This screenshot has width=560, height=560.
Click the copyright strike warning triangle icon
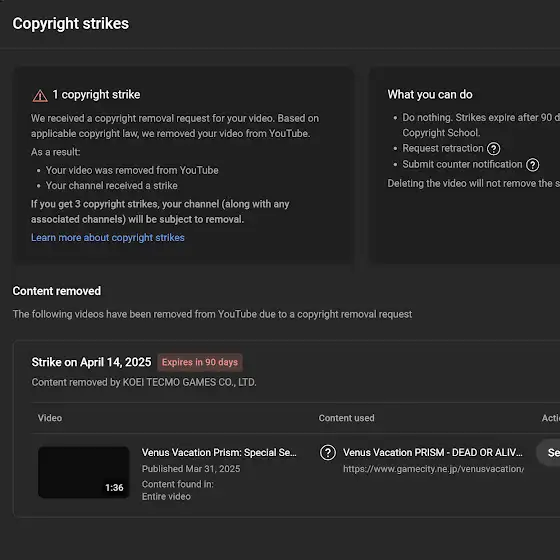click(x=40, y=96)
